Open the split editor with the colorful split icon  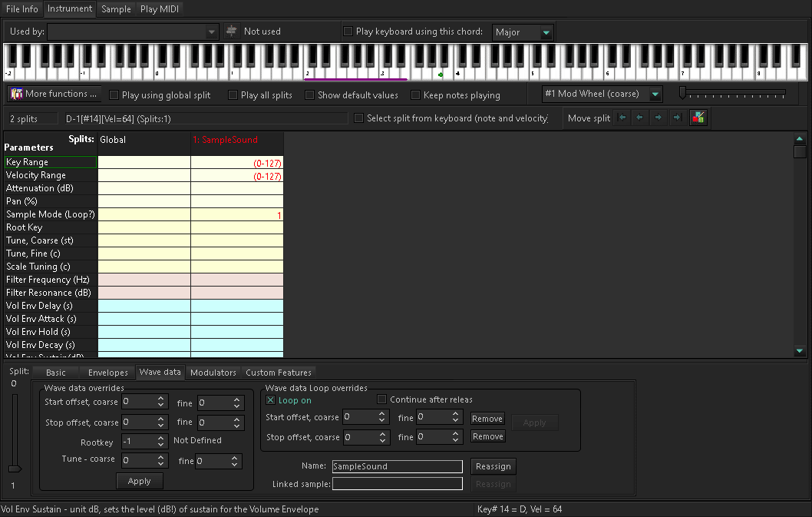click(x=698, y=118)
